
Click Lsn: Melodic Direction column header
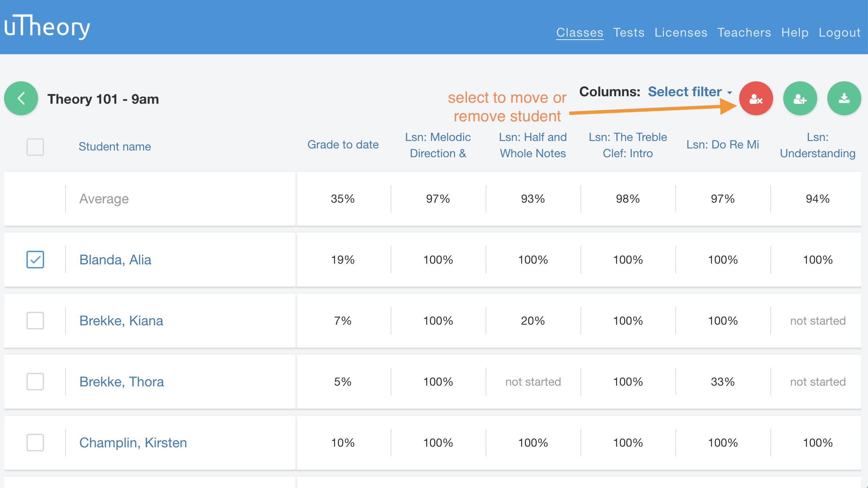(x=438, y=145)
